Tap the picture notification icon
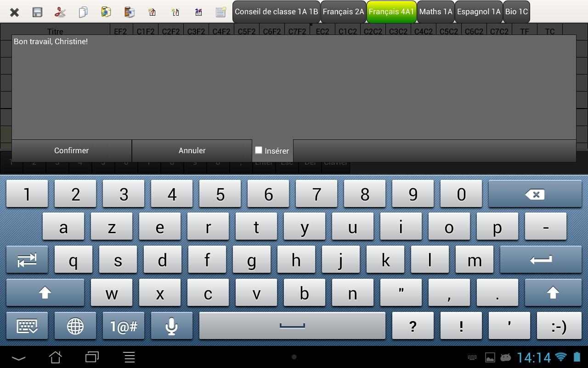The width and height of the screenshot is (588, 368). (x=490, y=357)
